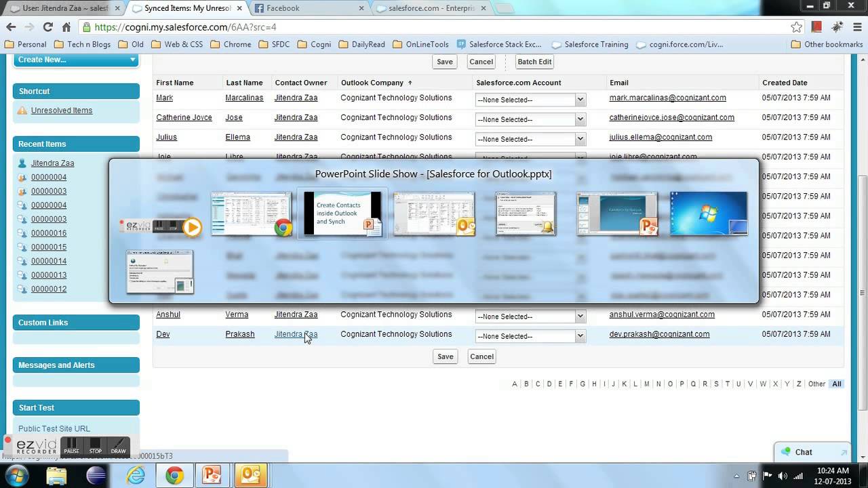Image resolution: width=868 pixels, height=488 pixels.
Task: Stop the Ezvid recording
Action: (95, 446)
